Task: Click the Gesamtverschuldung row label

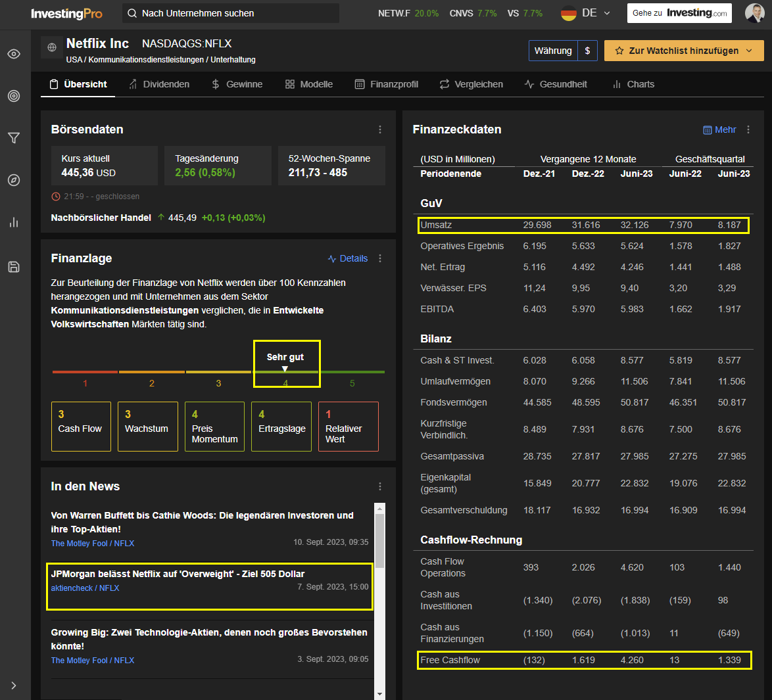Action: [464, 510]
